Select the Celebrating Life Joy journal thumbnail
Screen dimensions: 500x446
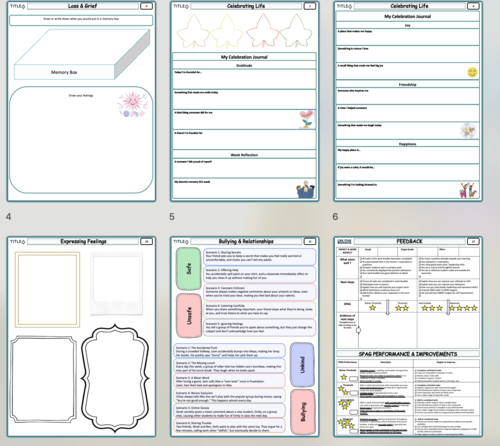tap(408, 101)
